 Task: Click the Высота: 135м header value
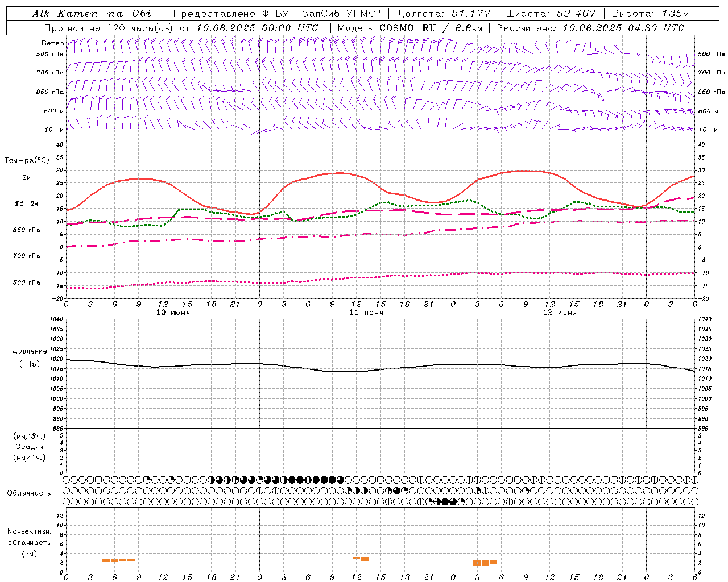pos(650,14)
